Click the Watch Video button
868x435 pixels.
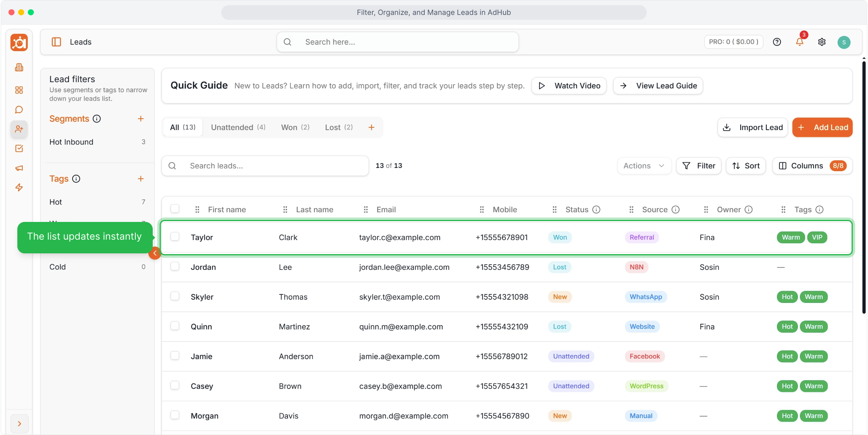[569, 86]
